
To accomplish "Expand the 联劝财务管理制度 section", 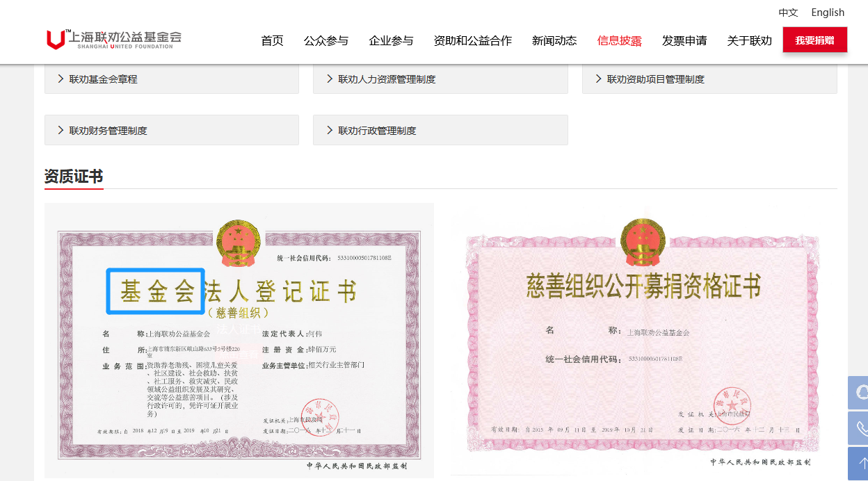I will click(172, 130).
